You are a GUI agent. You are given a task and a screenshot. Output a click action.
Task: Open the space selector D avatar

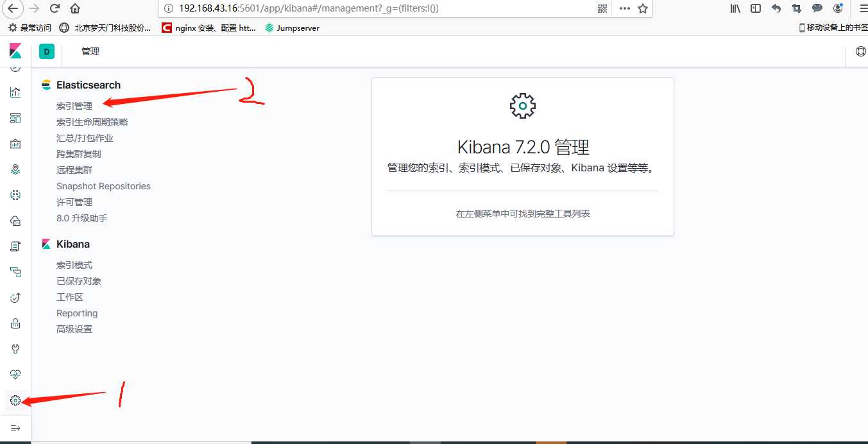coord(46,51)
